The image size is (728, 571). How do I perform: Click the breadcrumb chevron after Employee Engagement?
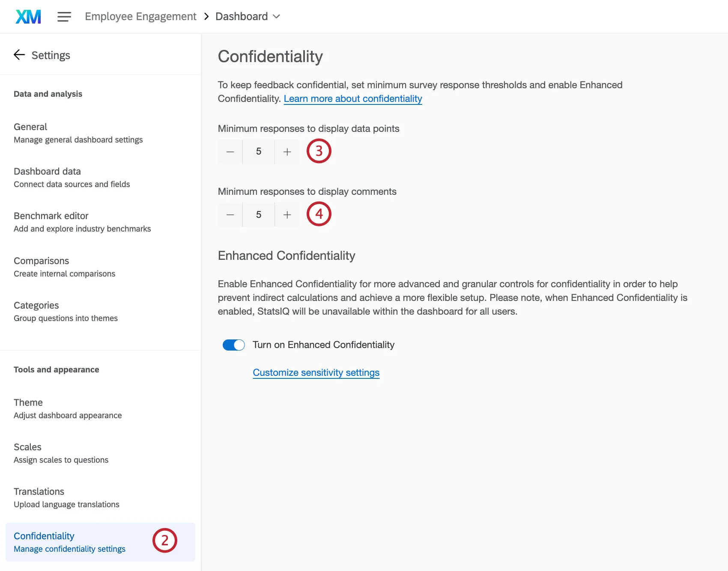[x=206, y=16]
